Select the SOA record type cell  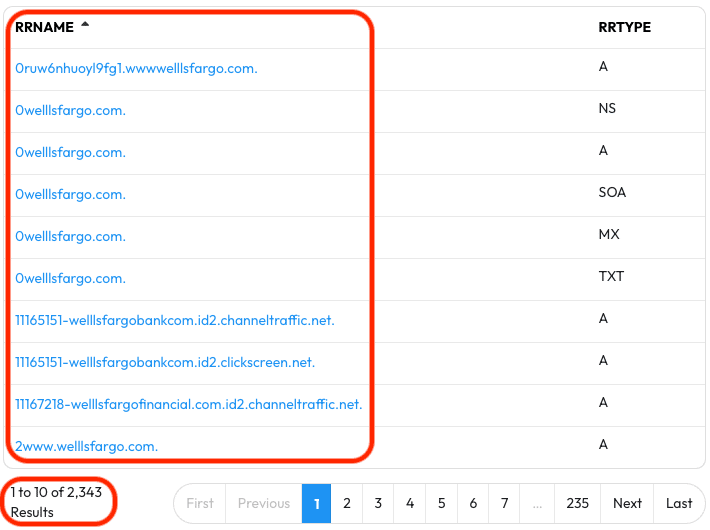tap(612, 193)
